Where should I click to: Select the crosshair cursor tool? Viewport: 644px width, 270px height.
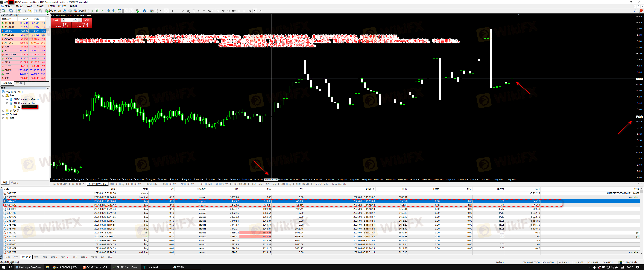point(166,11)
